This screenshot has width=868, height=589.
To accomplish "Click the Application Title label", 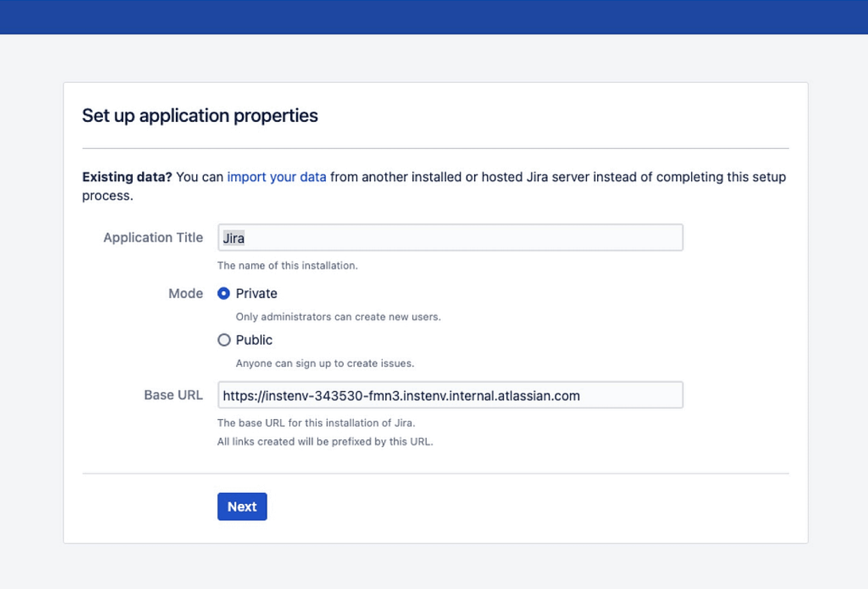I will pos(153,237).
